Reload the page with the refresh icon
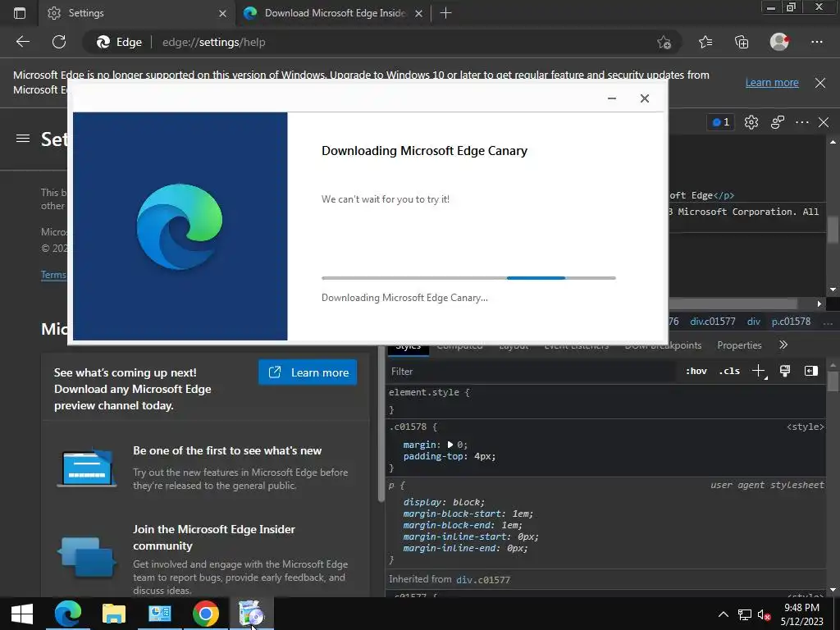 tap(59, 42)
